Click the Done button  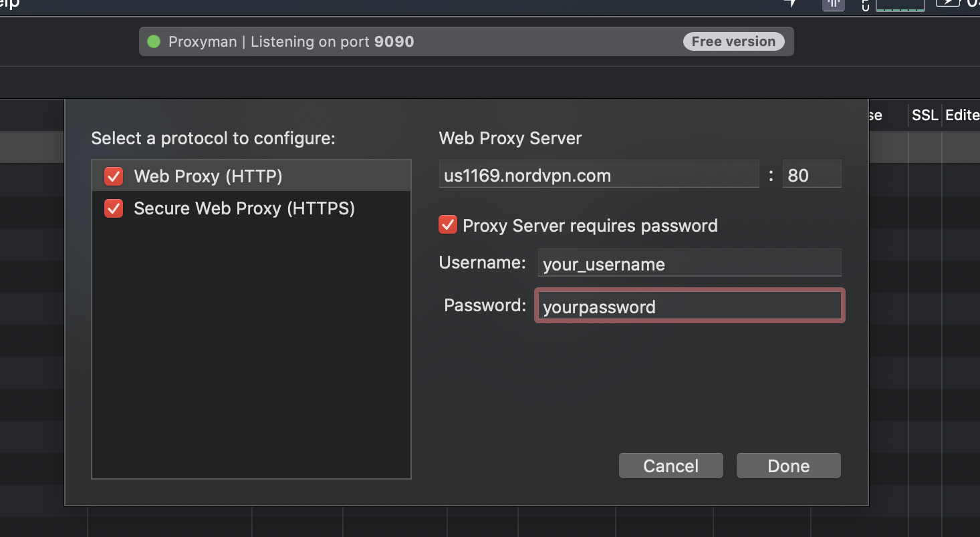tap(789, 466)
